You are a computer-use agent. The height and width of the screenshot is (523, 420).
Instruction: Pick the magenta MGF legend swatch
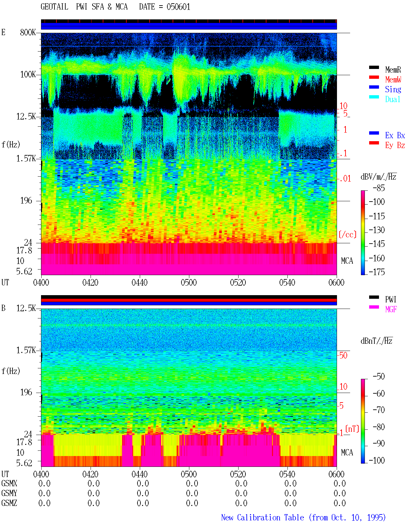[x=374, y=307]
